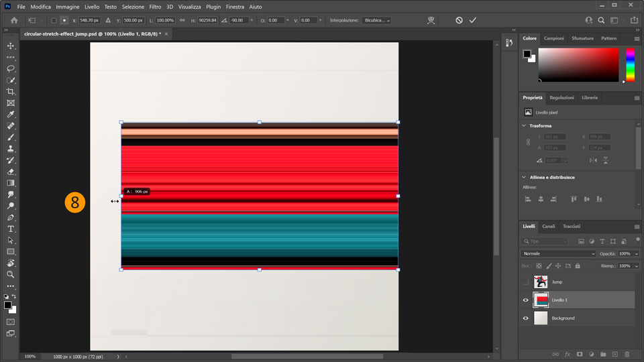The image size is (644, 362).
Task: Collapse the Trasforma section
Action: point(524,125)
